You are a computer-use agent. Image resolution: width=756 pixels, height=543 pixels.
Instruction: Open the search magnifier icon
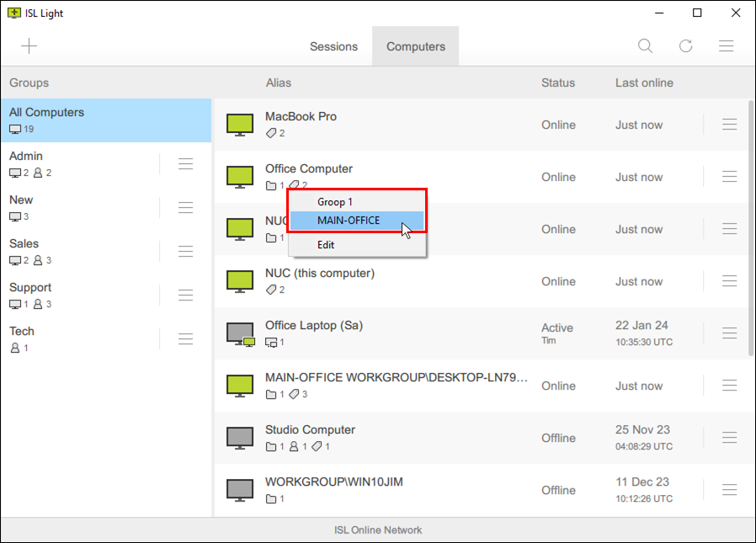pyautogui.click(x=645, y=46)
